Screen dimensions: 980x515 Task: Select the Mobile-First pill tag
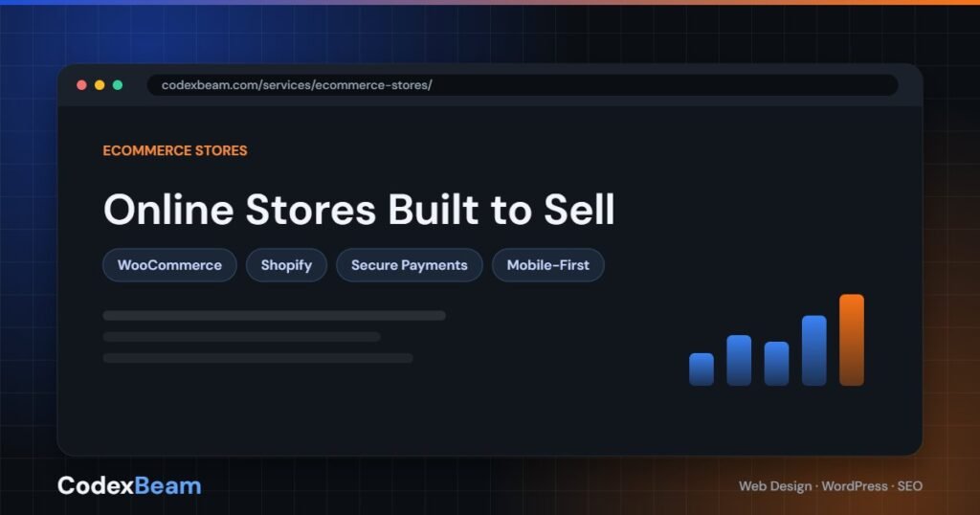548,265
